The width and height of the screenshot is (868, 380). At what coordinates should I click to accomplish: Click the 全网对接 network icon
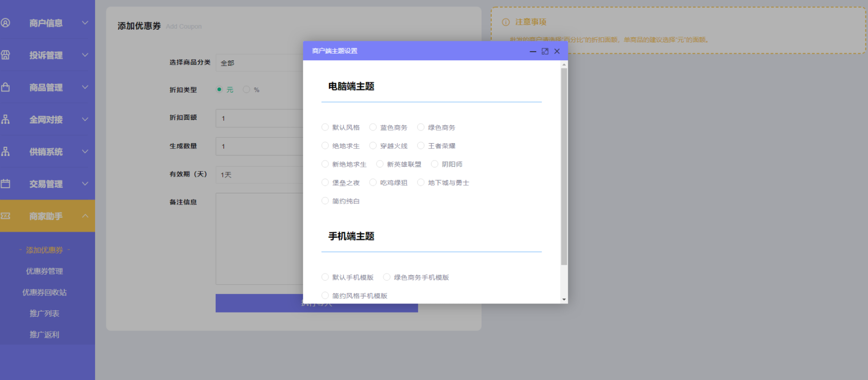click(x=6, y=120)
